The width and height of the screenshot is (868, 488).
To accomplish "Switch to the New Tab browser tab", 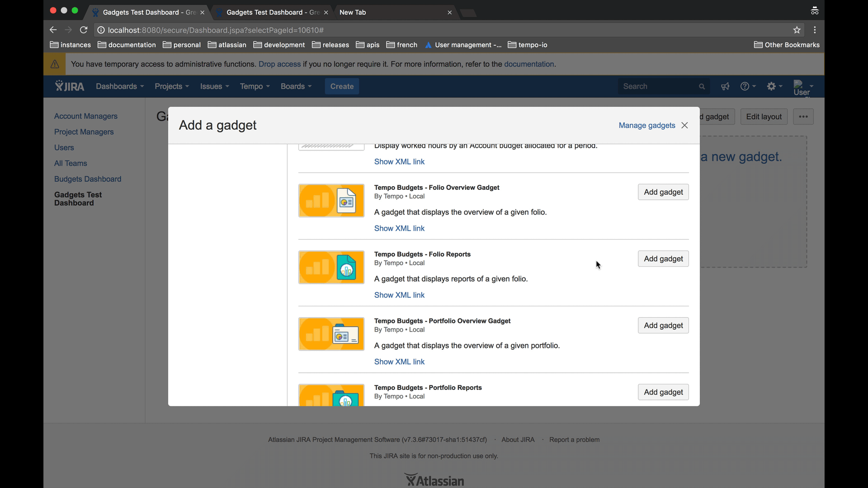I will click(x=389, y=12).
